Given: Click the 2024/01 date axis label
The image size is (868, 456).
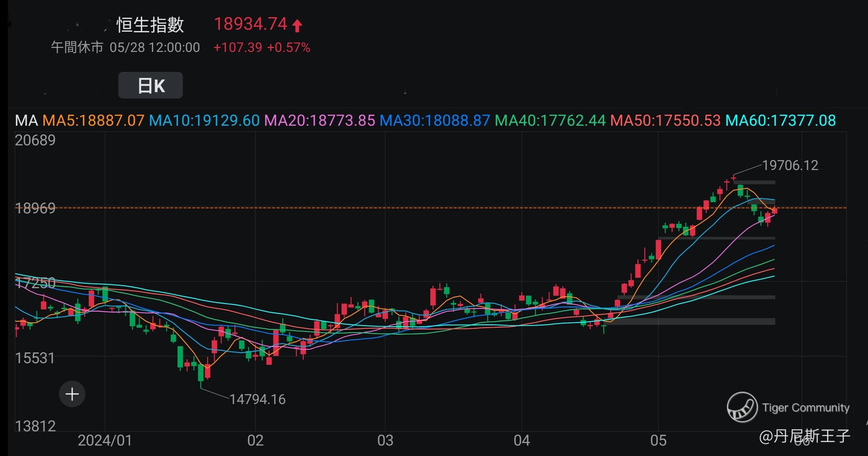Looking at the screenshot, I should [x=105, y=440].
